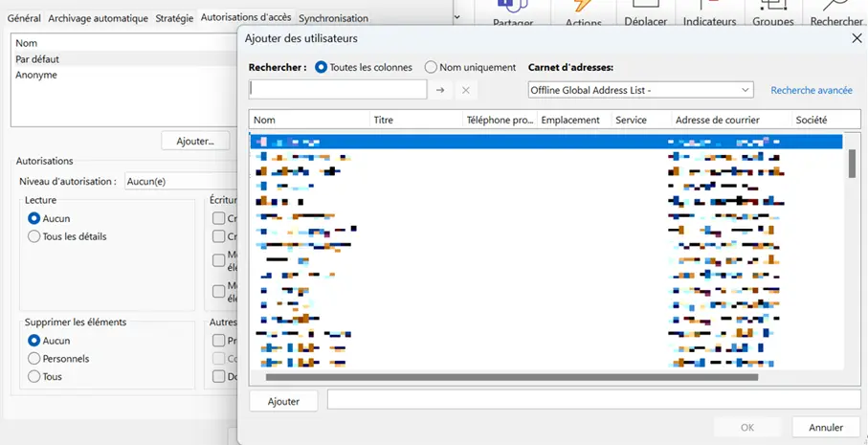Select the Anonyme entry in the permissions list

point(124,76)
